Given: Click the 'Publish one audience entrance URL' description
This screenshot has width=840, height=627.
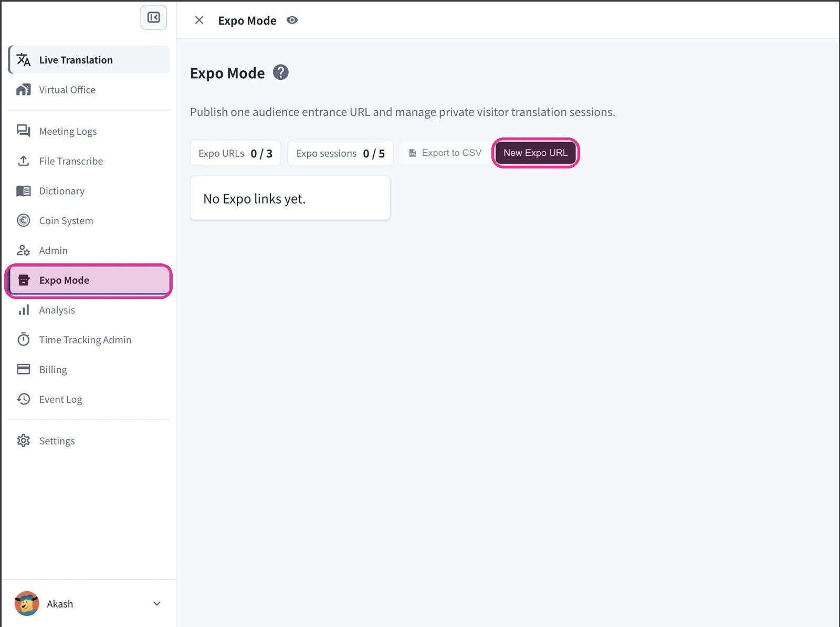Looking at the screenshot, I should tap(403, 112).
